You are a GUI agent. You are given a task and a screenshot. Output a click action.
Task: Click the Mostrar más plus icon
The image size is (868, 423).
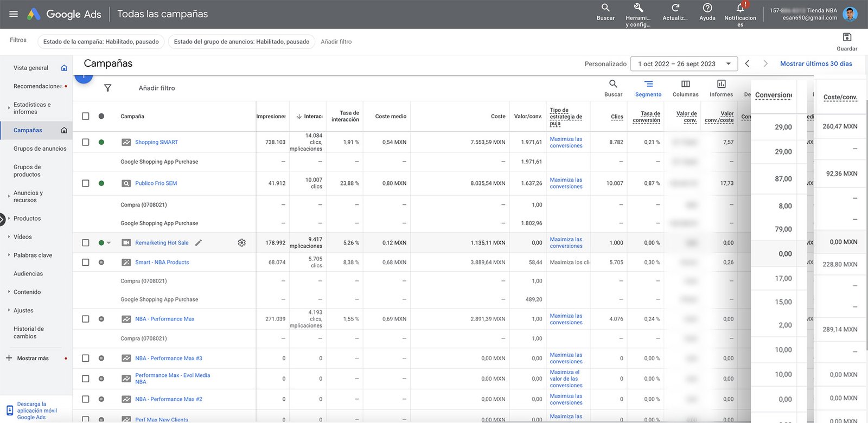click(x=9, y=358)
